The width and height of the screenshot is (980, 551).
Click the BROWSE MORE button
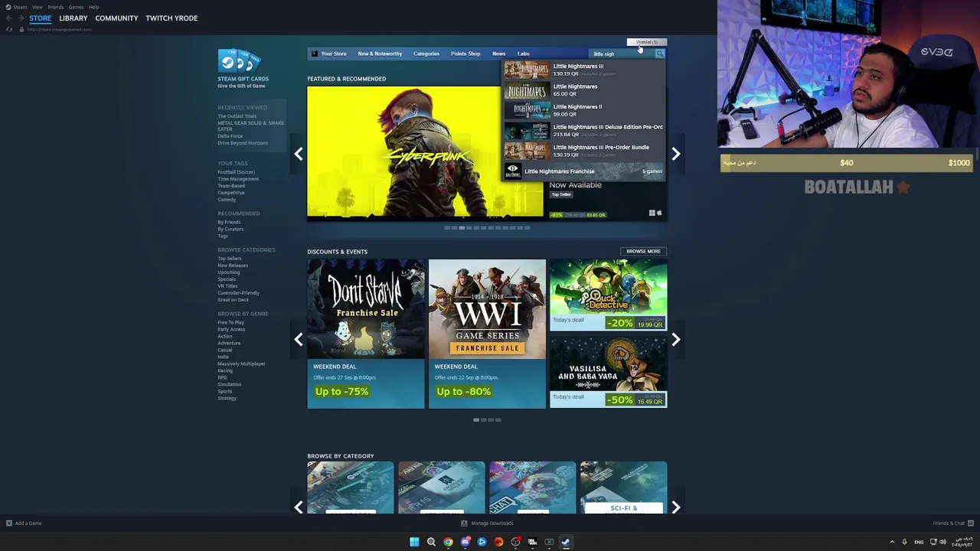tap(643, 251)
